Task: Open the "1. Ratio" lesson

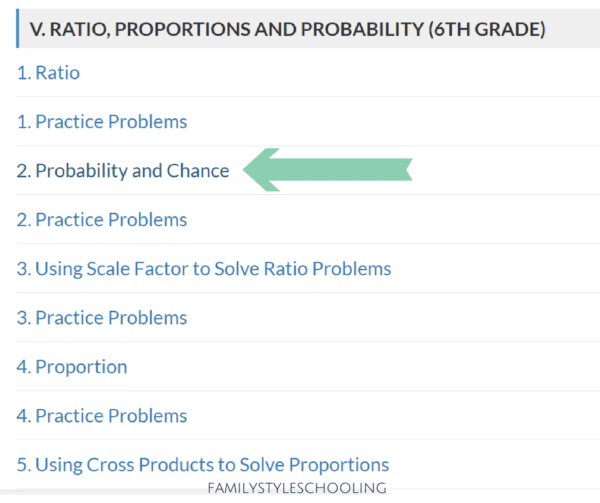Action: pyautogui.click(x=48, y=73)
